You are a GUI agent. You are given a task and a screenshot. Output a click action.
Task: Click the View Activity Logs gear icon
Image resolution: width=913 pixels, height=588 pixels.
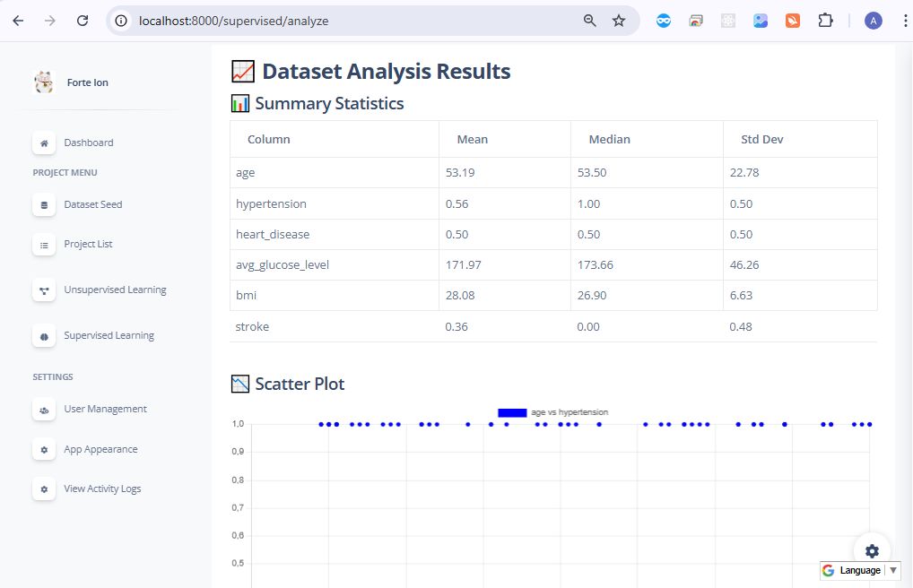[x=44, y=489]
